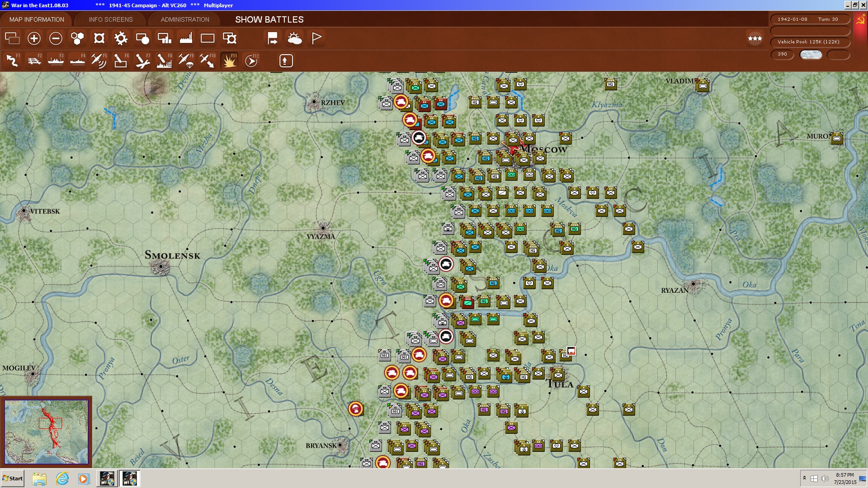This screenshot has width=868, height=488.
Task: Toggle the empty rectangle unit display icon
Action: point(208,38)
